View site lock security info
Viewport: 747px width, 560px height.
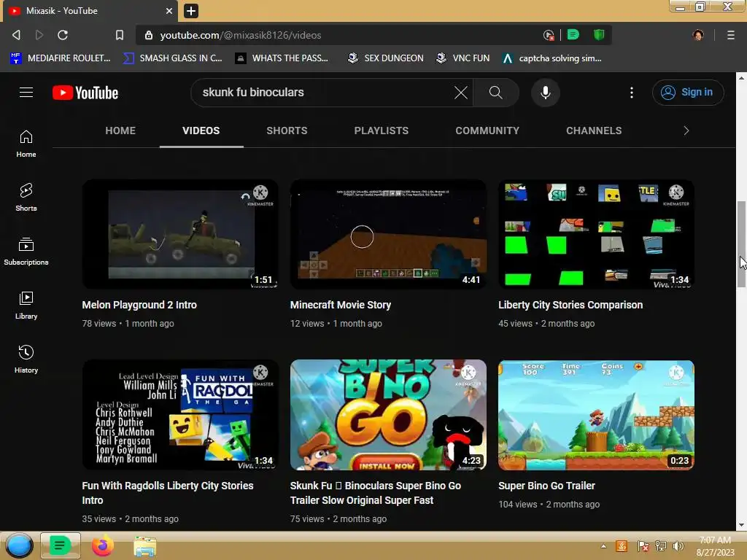coord(149,35)
